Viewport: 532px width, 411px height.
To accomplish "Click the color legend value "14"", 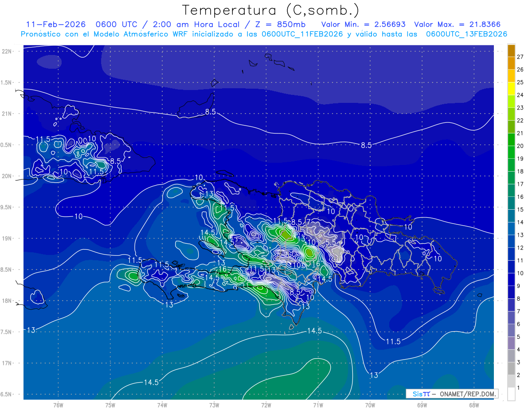I will coord(520,223).
